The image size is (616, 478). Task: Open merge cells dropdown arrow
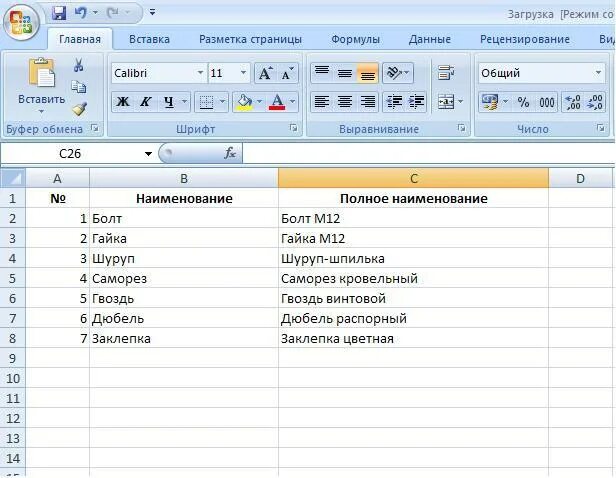click(461, 102)
